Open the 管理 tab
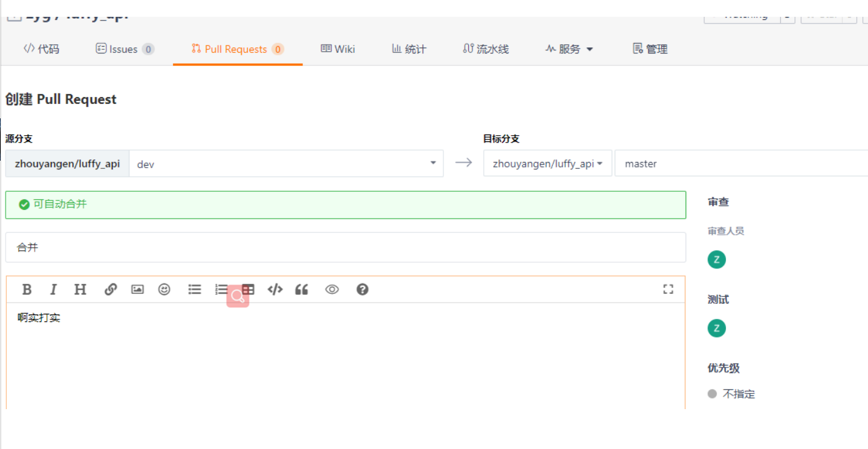The image size is (868, 449). coord(650,49)
